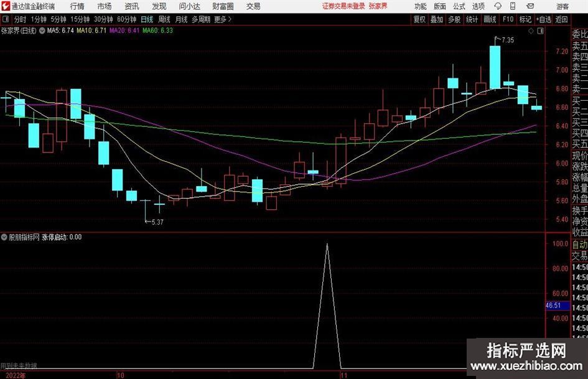588x379 pixels.
Task: Click the 返回 back button
Action: pyautogui.click(x=561, y=19)
